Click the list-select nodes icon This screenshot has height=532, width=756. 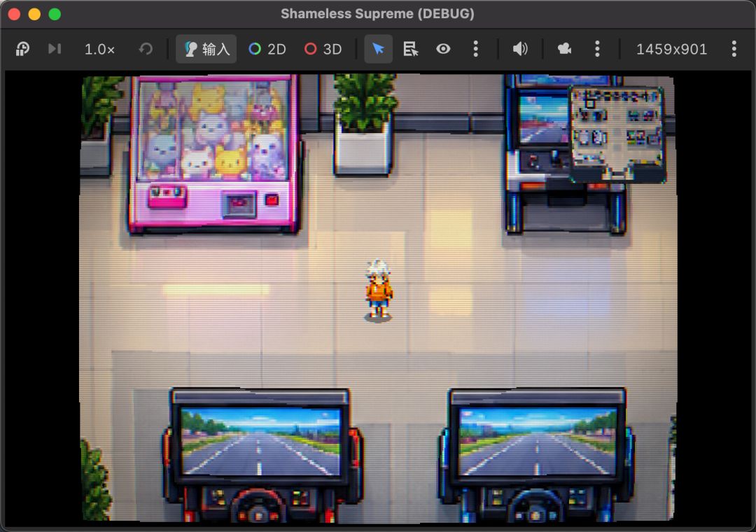point(410,49)
